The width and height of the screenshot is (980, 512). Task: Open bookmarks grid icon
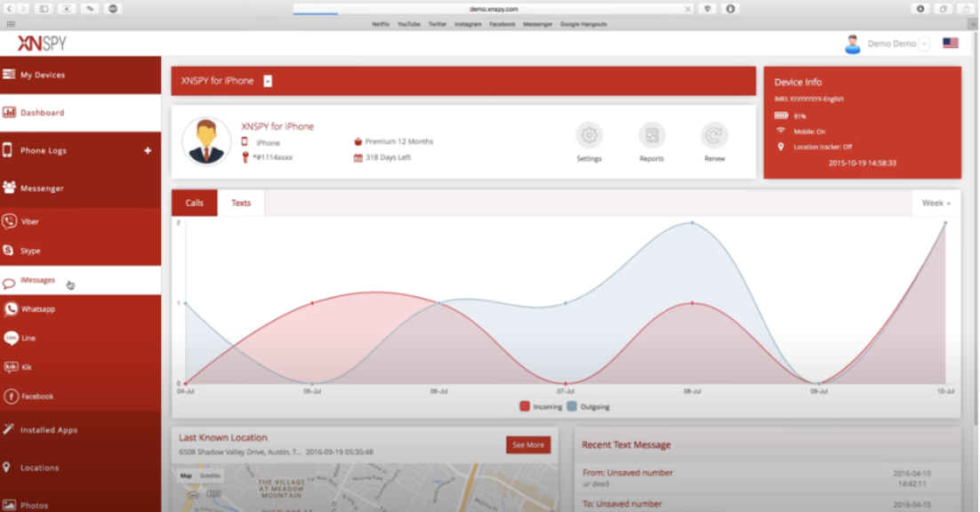tap(11, 24)
